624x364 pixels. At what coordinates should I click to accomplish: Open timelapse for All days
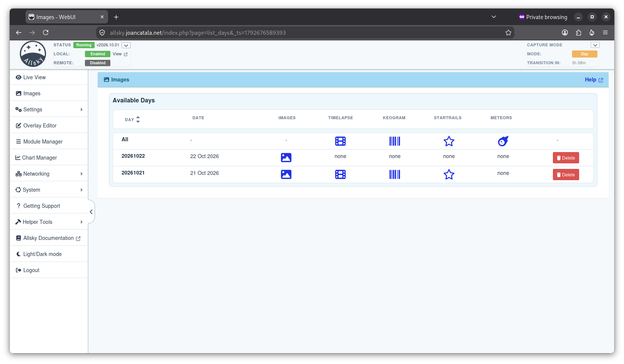pyautogui.click(x=340, y=141)
